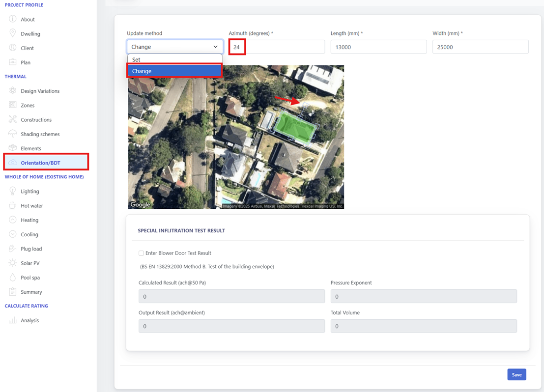
Task: Click the THERMAL section heading
Action: (x=16, y=76)
